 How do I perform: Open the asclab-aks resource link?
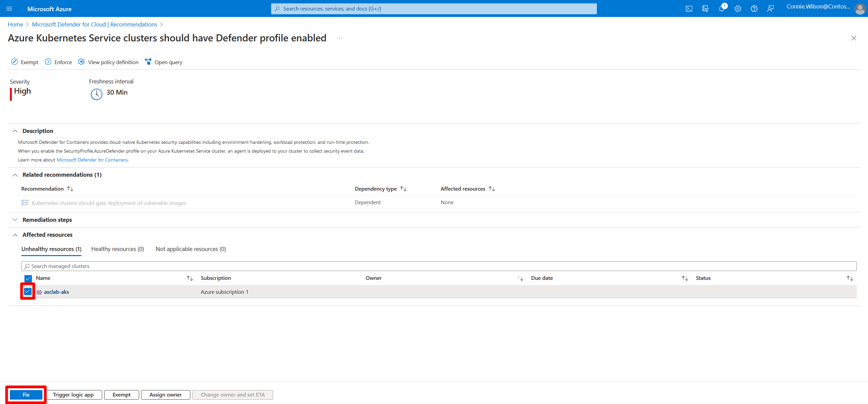pos(56,292)
